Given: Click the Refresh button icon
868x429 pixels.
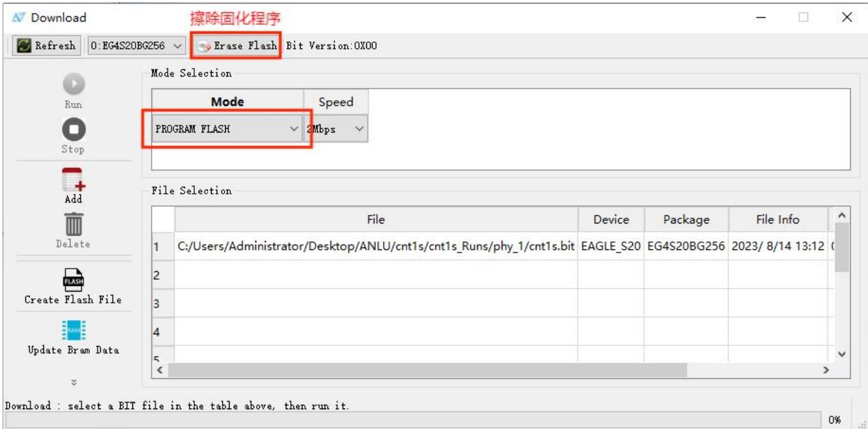Looking at the screenshot, I should coord(25,46).
